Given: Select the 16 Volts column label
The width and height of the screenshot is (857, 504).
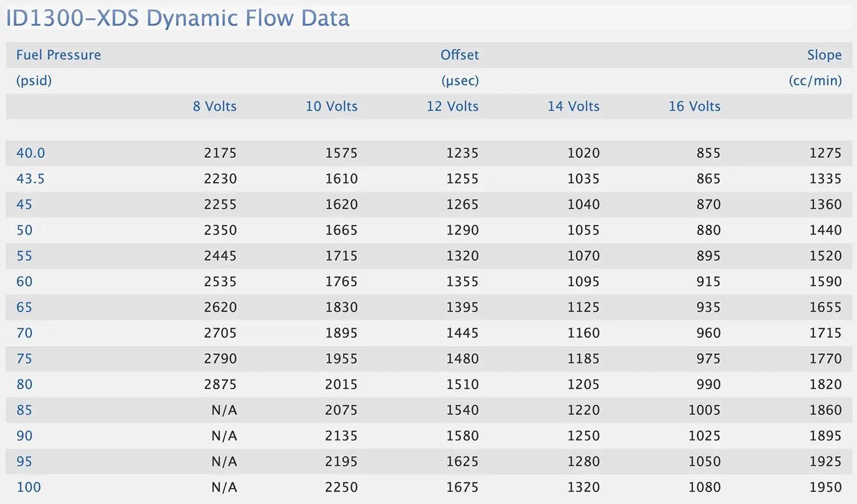Looking at the screenshot, I should (694, 106).
